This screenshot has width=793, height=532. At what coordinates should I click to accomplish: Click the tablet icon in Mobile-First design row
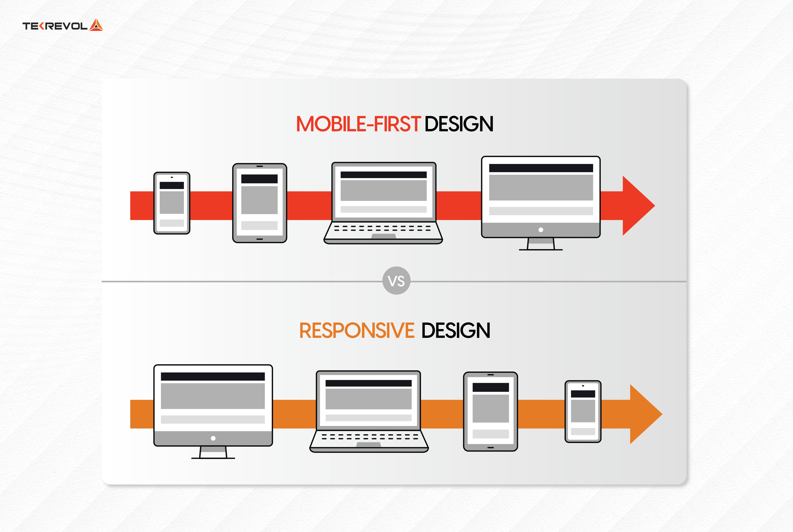[250, 199]
